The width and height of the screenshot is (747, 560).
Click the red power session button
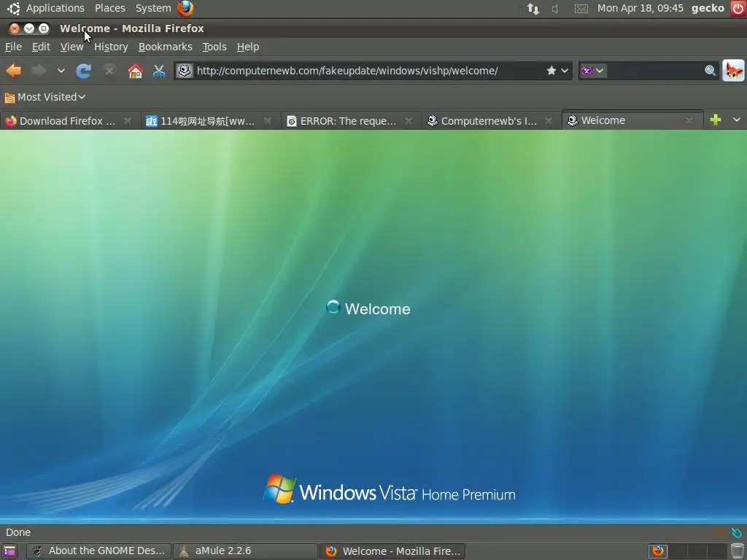tap(738, 8)
